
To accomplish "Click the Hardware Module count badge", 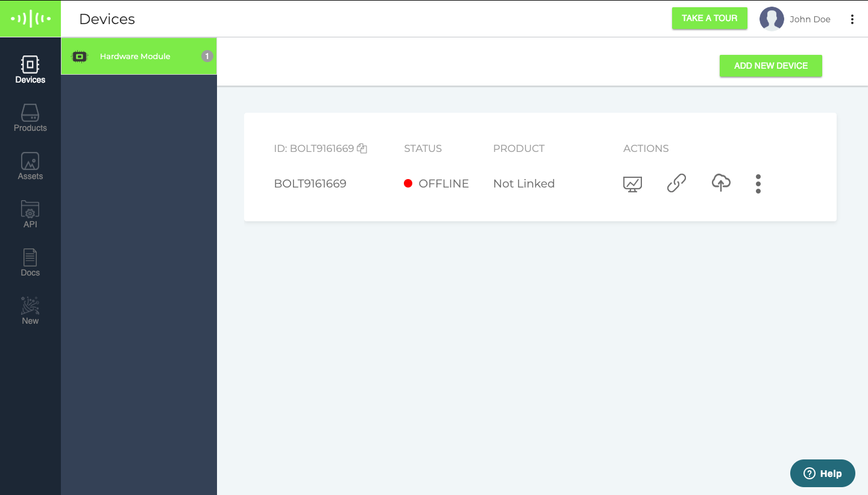I will click(x=207, y=56).
